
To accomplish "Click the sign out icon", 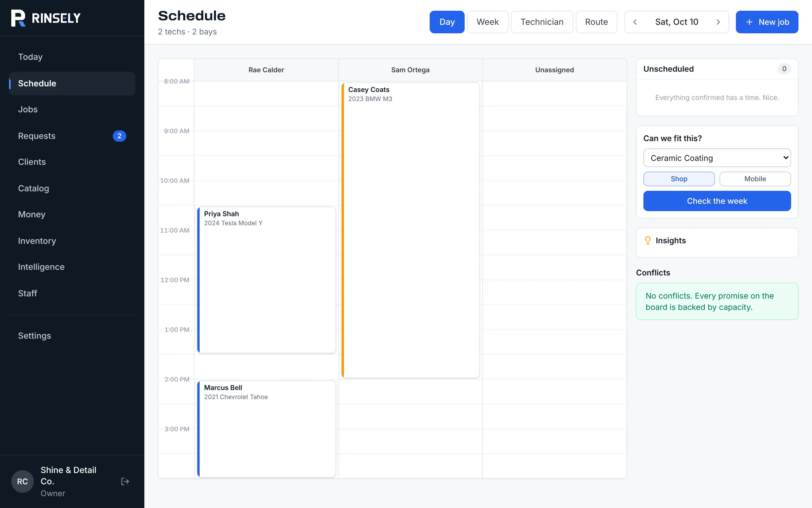I will coord(125,481).
